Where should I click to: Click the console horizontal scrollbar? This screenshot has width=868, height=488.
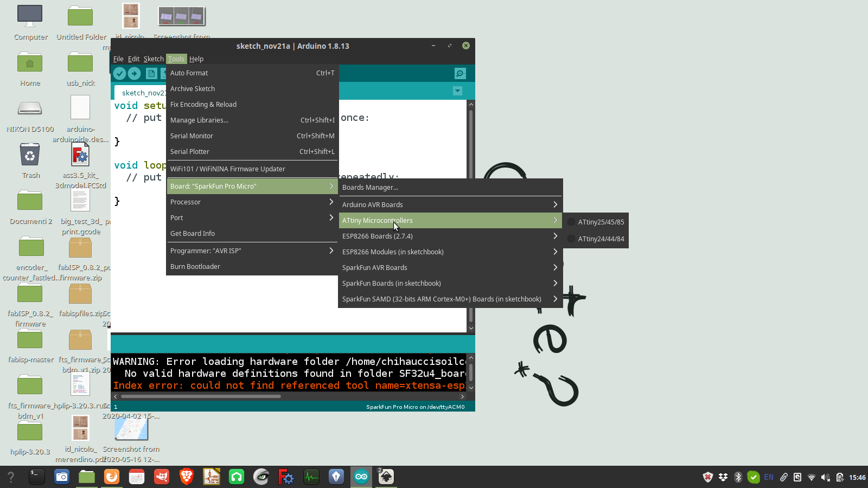pyautogui.click(x=201, y=396)
